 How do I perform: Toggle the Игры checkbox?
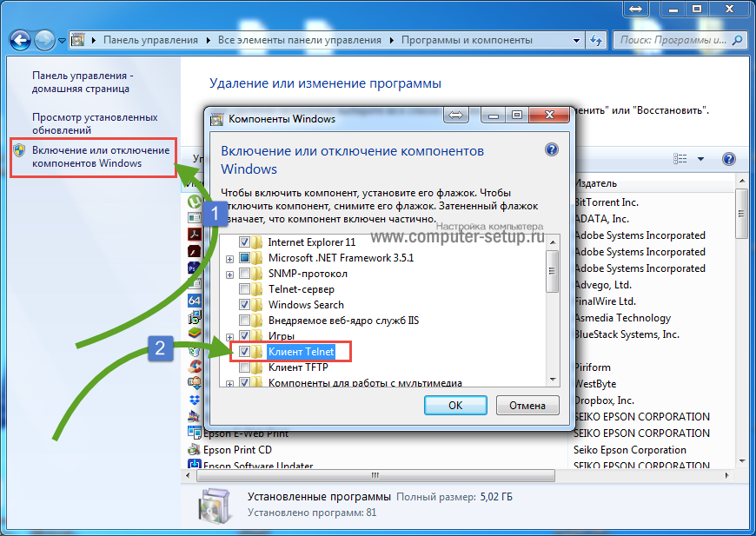point(244,335)
